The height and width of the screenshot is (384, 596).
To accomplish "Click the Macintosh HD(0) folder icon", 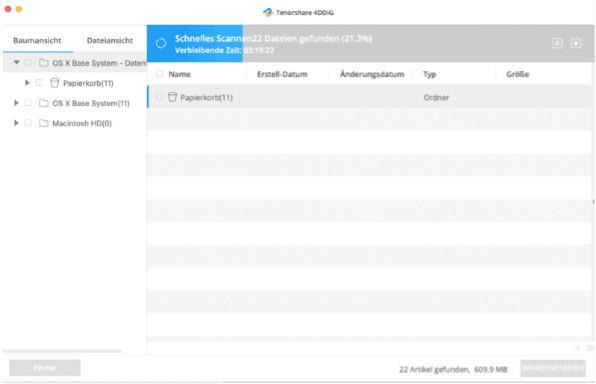I will [x=44, y=123].
